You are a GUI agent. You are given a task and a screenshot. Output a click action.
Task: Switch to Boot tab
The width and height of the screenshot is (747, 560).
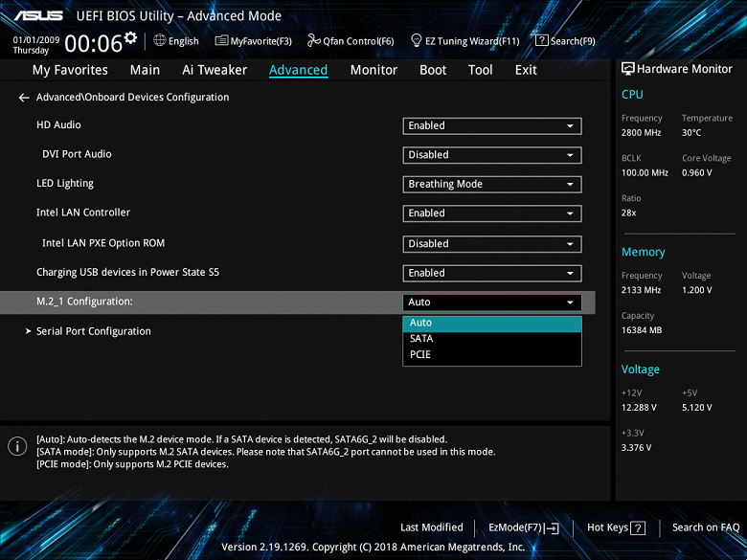point(433,70)
